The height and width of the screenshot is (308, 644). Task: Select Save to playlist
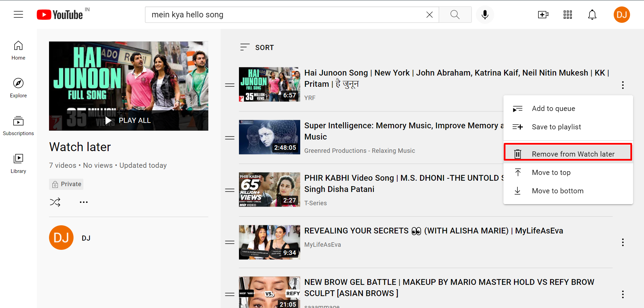click(x=568, y=127)
